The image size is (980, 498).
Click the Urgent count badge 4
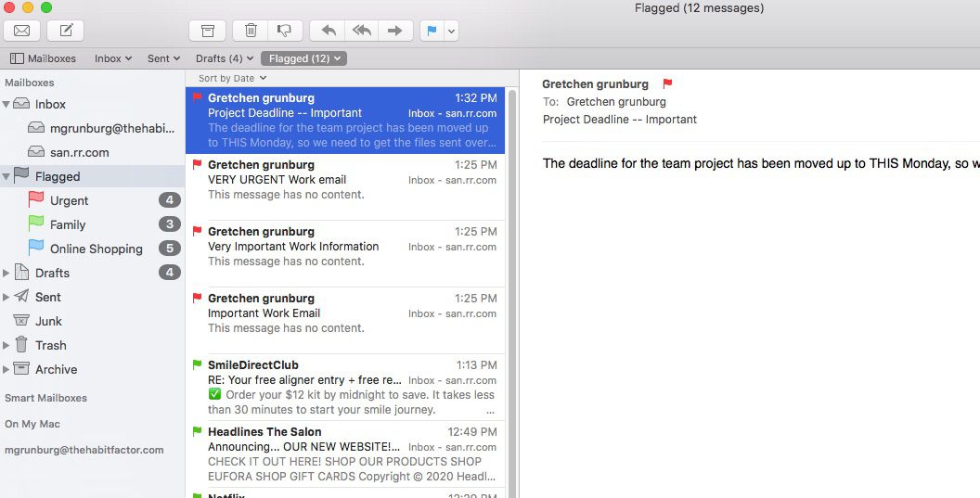click(x=170, y=200)
